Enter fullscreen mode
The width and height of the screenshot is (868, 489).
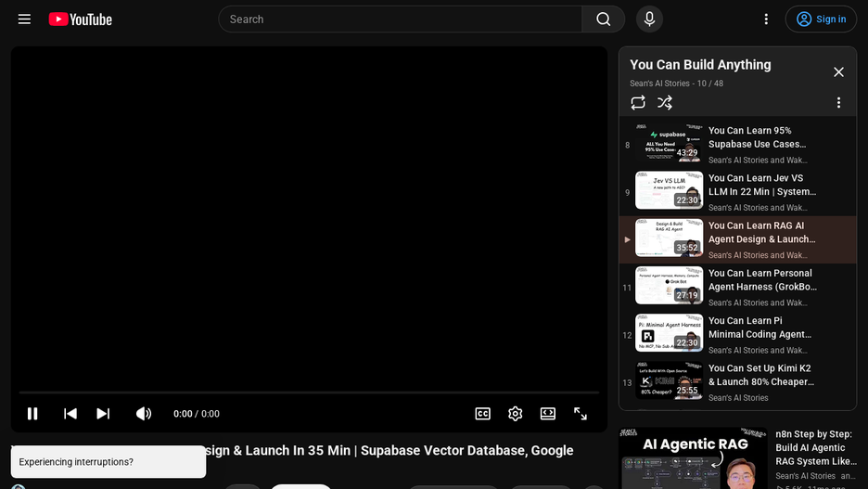pyautogui.click(x=581, y=414)
